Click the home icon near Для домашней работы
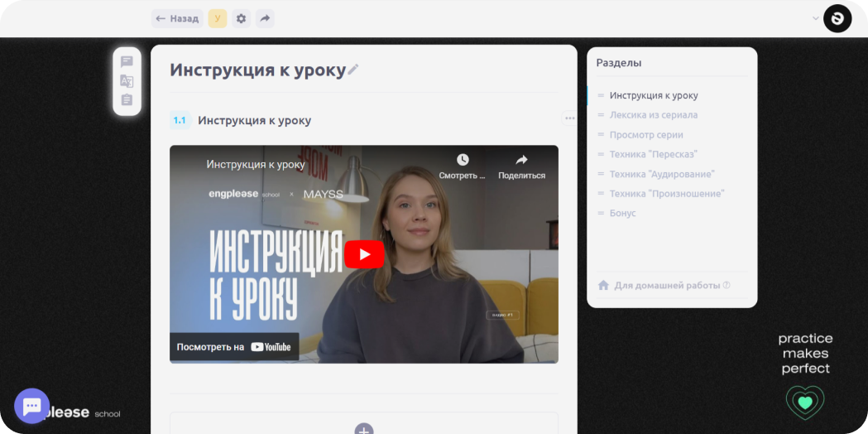The width and height of the screenshot is (868, 434). (603, 285)
